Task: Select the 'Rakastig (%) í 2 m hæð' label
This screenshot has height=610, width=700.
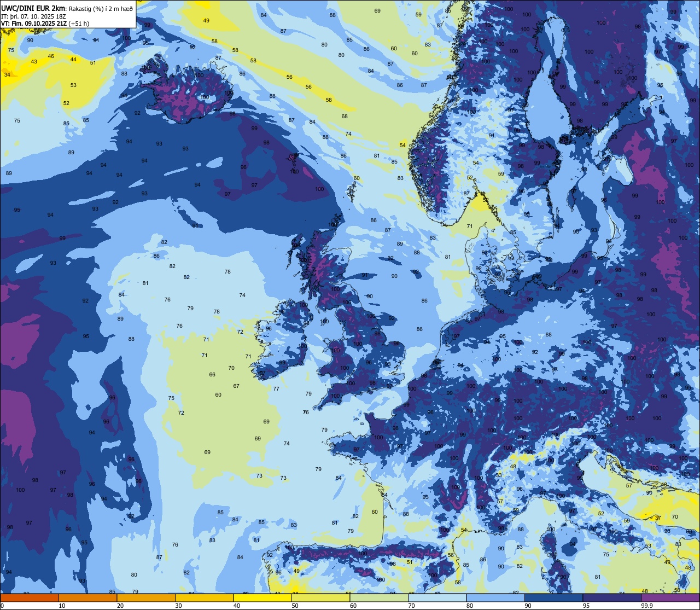Action: (x=101, y=9)
